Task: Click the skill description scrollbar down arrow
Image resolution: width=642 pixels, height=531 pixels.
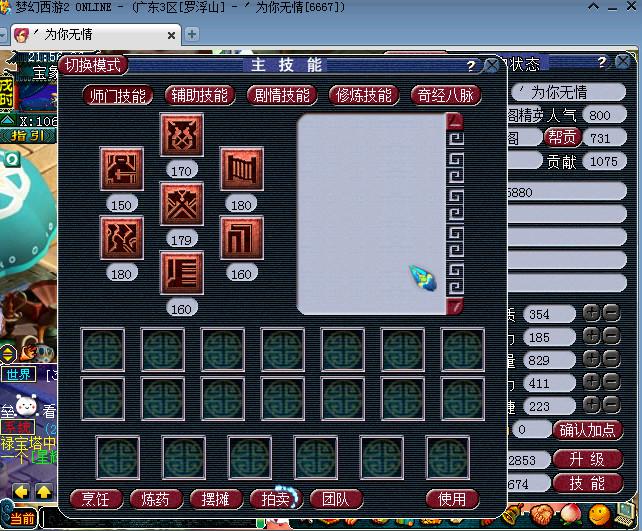Action: (454, 306)
